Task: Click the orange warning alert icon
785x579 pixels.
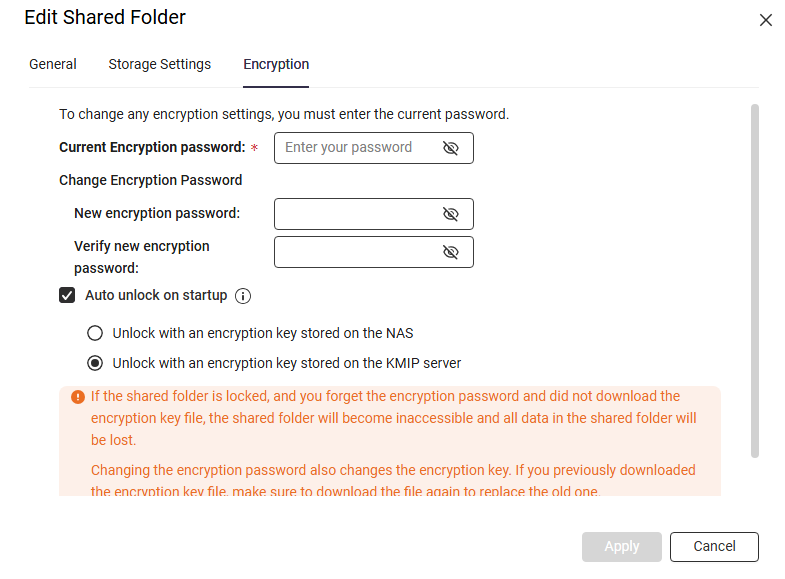Action: [x=78, y=397]
